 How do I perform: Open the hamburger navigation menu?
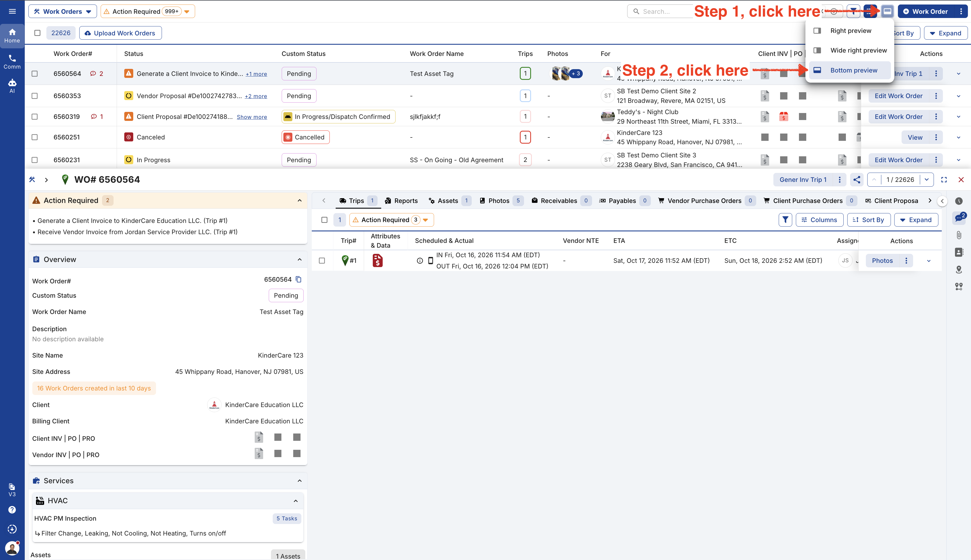tap(12, 12)
